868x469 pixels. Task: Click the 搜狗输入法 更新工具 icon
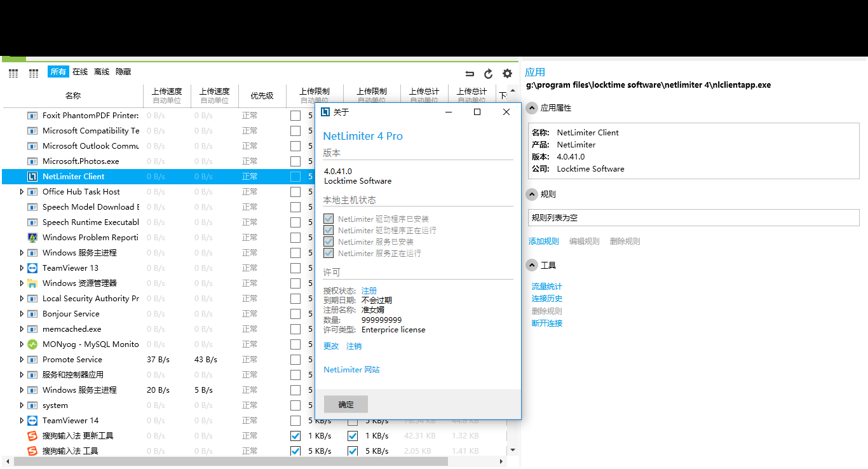point(32,436)
